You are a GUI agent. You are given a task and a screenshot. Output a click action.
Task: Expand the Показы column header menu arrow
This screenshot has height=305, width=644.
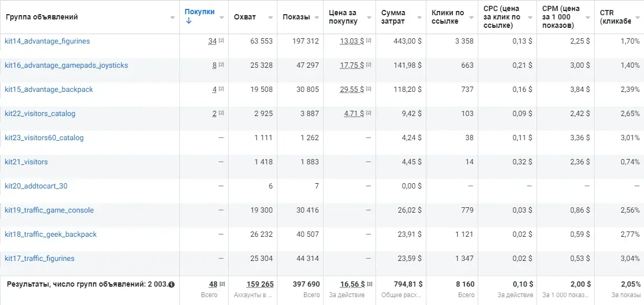click(x=317, y=17)
